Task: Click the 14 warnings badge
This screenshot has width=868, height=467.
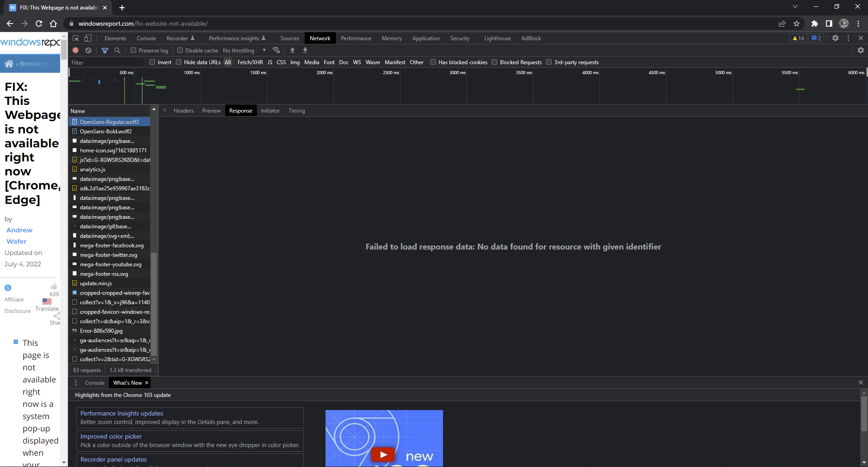Action: pos(798,38)
